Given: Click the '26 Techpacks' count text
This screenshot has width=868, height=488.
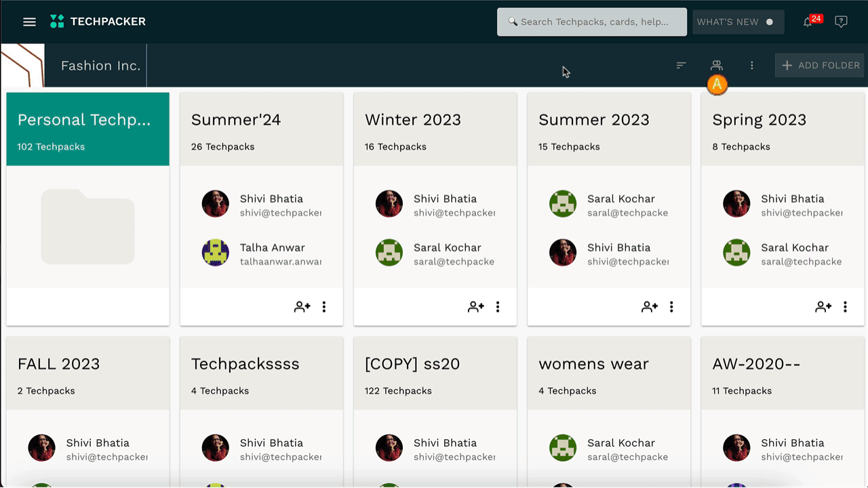Looking at the screenshot, I should click(222, 146).
